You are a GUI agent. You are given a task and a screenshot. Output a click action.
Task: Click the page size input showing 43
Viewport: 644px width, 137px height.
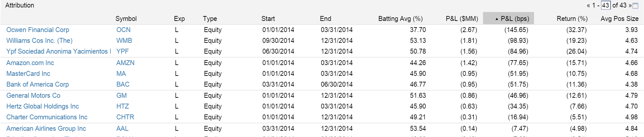[x=606, y=5]
